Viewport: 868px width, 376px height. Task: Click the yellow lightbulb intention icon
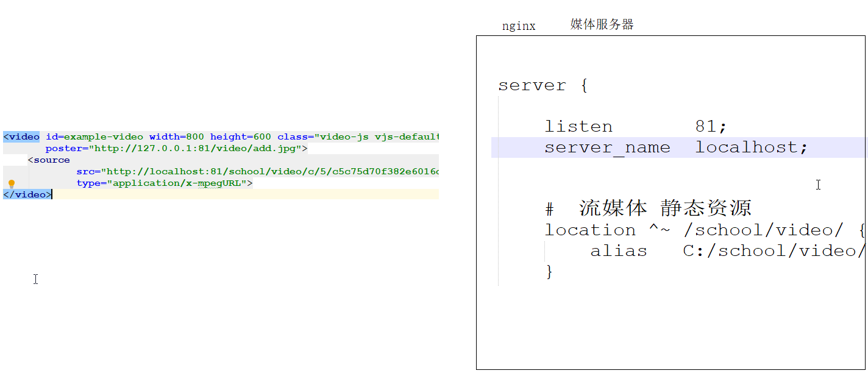coord(11,183)
